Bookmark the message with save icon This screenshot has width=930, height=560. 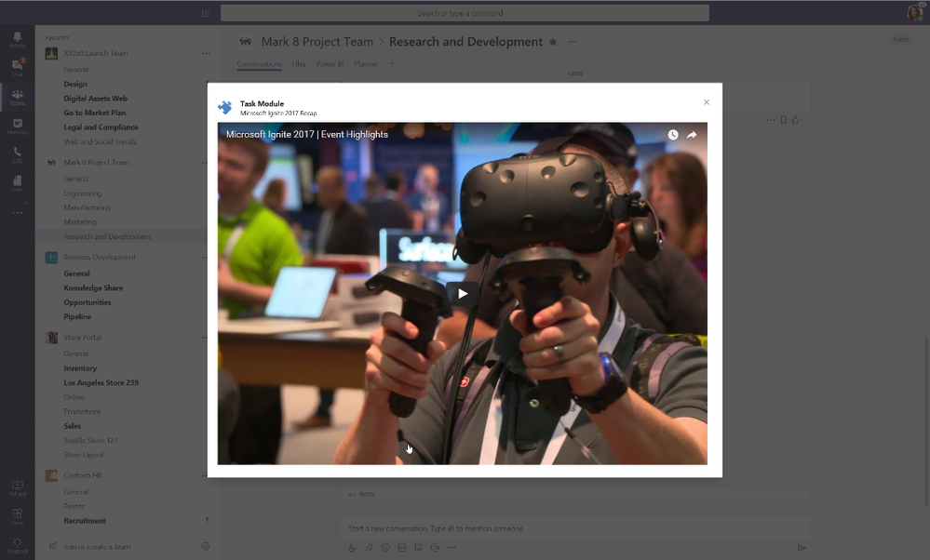point(784,120)
